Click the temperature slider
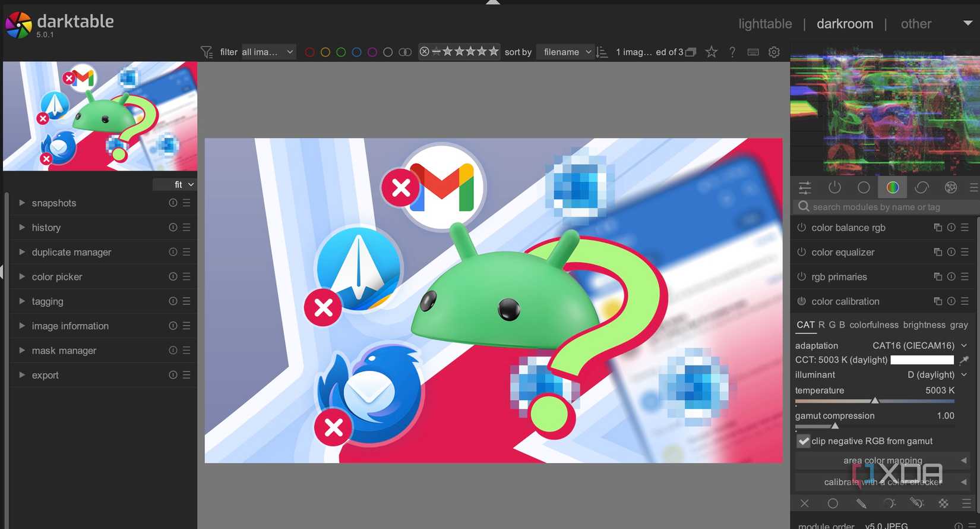The height and width of the screenshot is (529, 980). point(874,401)
